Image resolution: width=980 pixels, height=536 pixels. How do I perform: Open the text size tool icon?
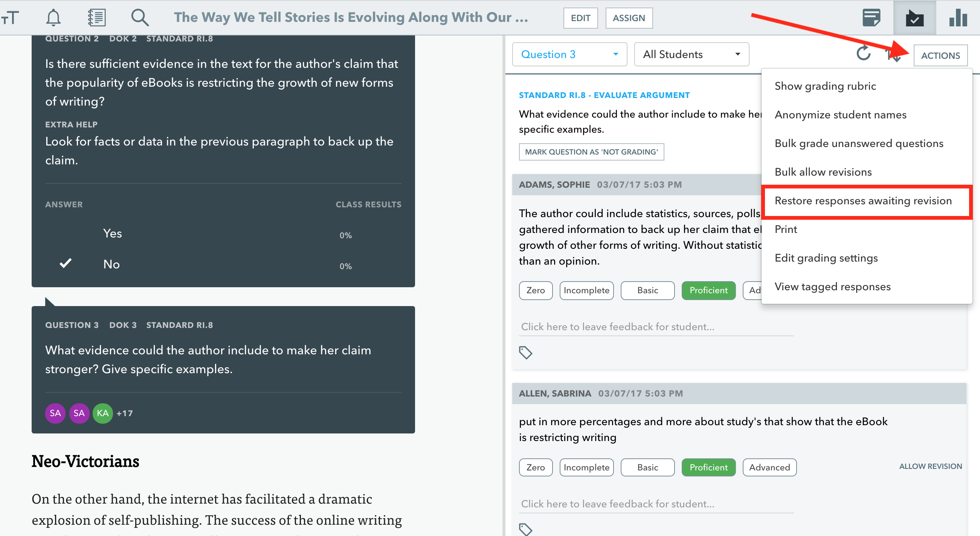10,17
